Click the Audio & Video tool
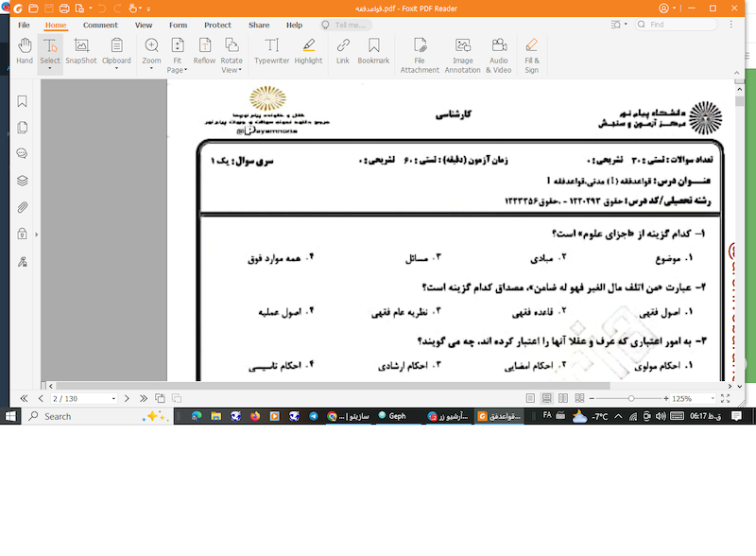Screen dimensions: 756x556 pos(499,56)
